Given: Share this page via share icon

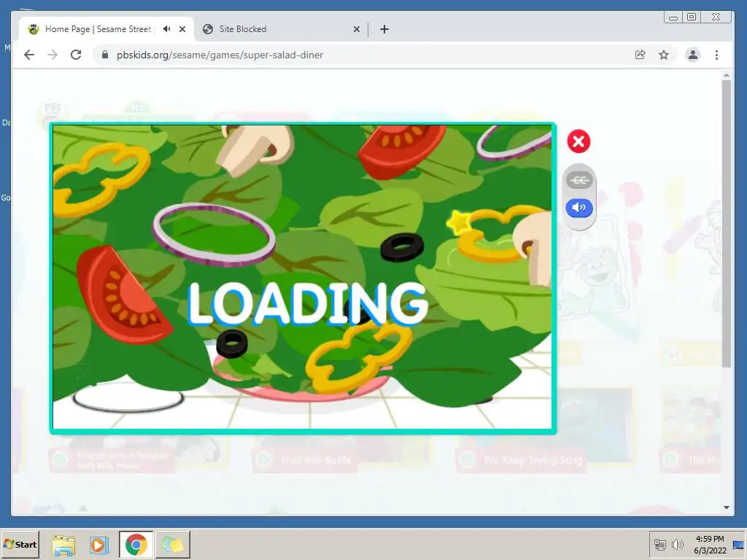Looking at the screenshot, I should pos(640,55).
